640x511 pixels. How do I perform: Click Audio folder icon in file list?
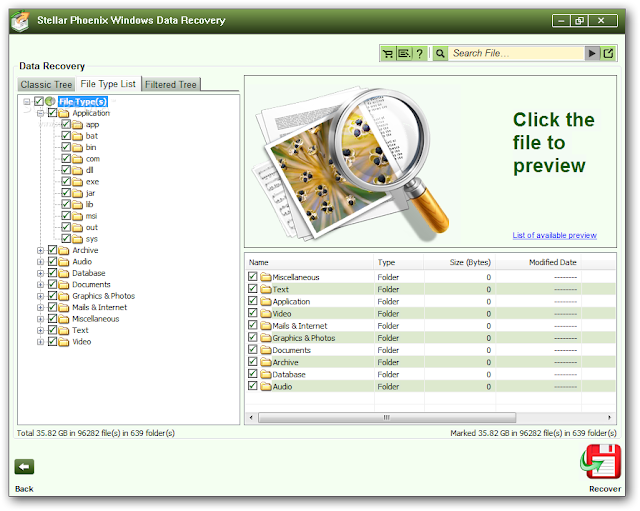tap(266, 386)
